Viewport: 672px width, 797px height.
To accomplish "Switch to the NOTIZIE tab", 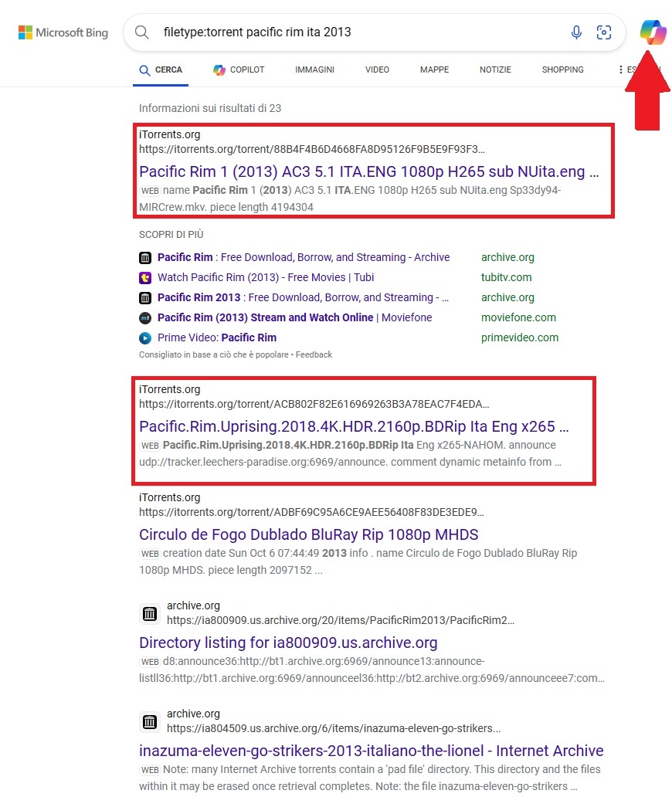I will coord(496,70).
